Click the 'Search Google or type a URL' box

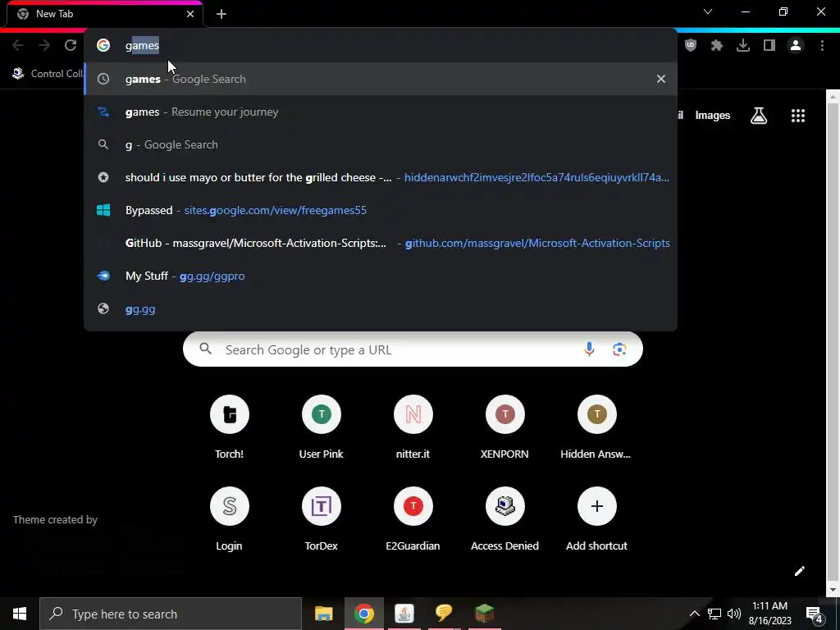point(413,349)
